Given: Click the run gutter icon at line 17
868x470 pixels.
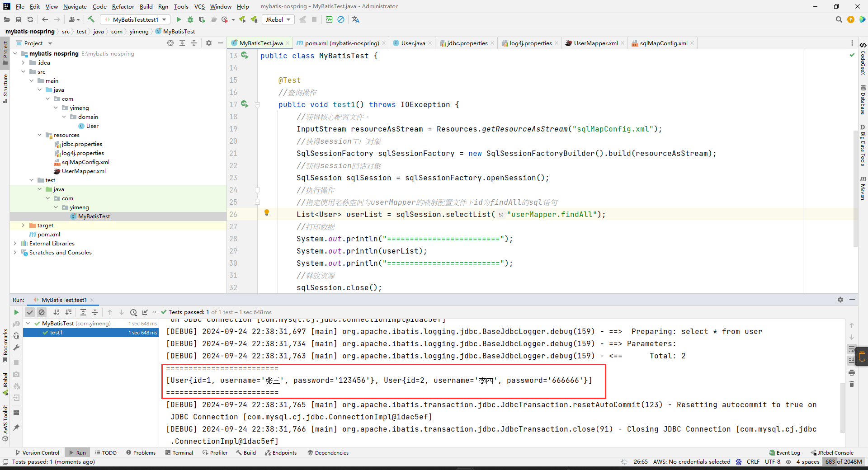Looking at the screenshot, I should 245,104.
